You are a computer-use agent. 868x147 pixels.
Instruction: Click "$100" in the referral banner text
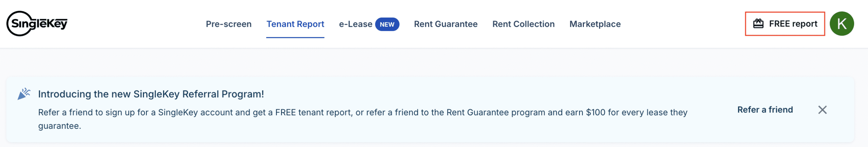point(595,113)
